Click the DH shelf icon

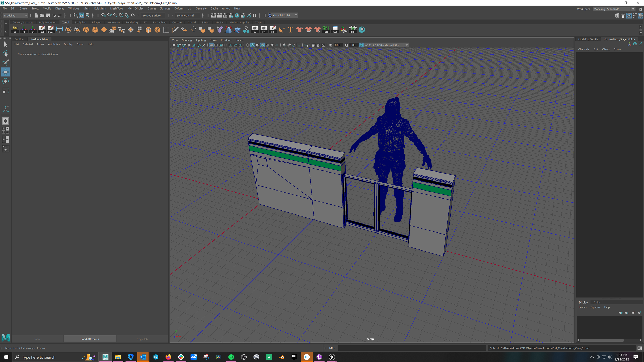pyautogui.click(x=326, y=30)
